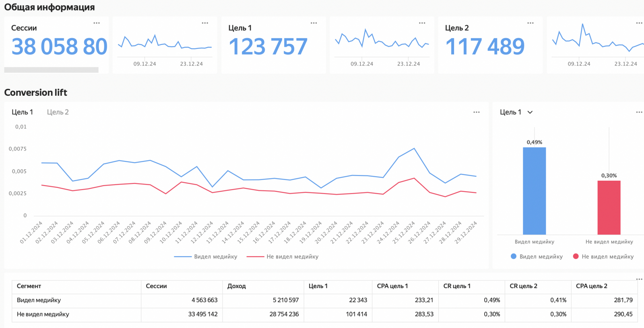
Task: Open the segment table options menu
Action: point(639,279)
